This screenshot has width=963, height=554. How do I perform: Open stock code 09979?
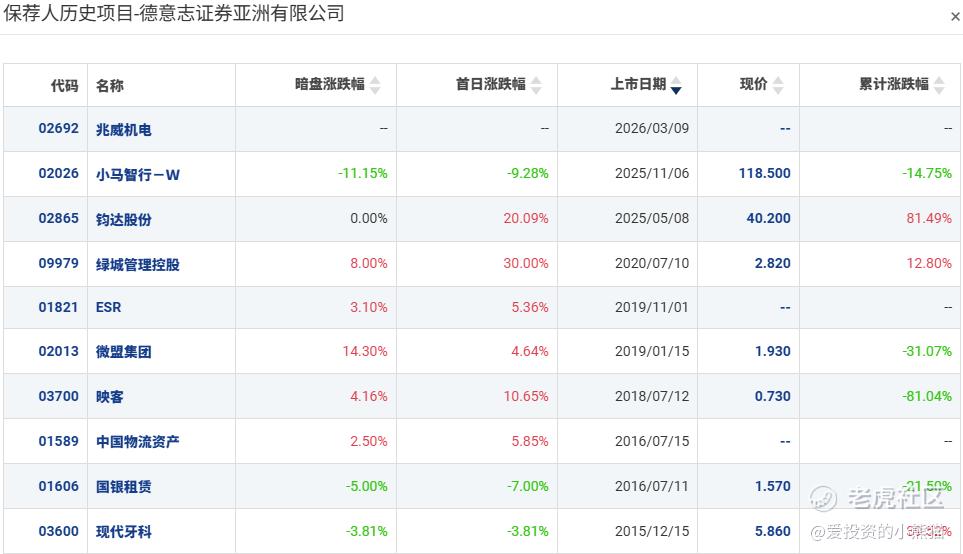coord(58,263)
